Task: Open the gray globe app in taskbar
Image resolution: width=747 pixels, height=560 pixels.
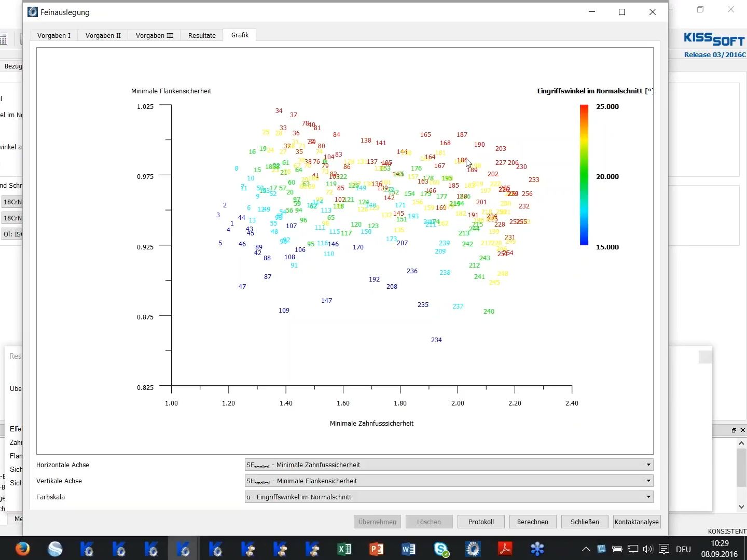Action: coord(55,549)
